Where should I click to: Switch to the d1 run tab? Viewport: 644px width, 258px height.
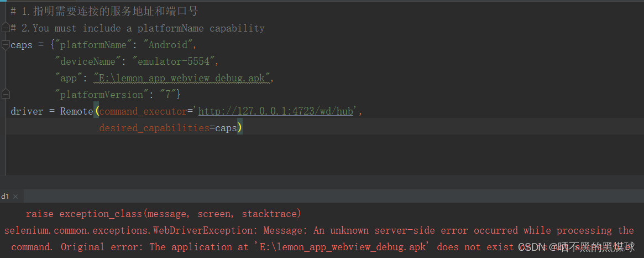5,197
